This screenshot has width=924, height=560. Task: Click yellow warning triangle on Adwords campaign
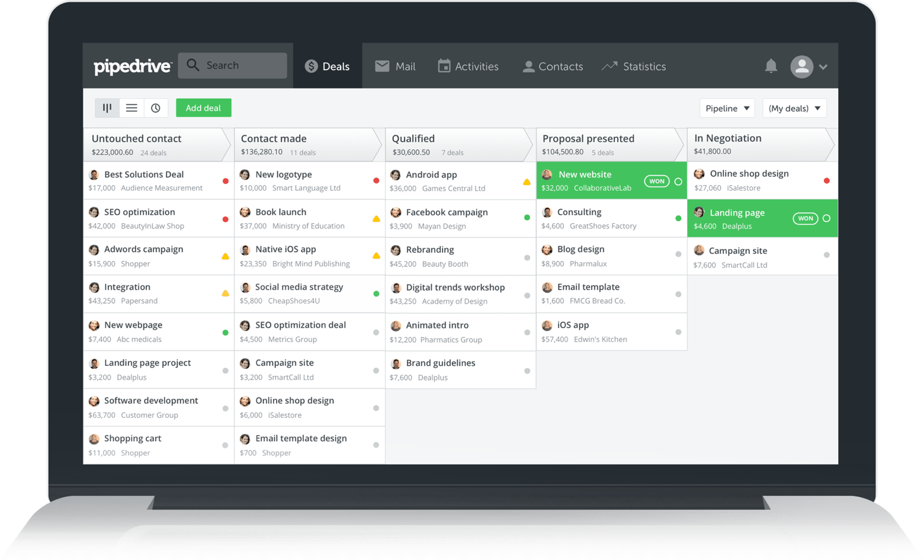click(x=226, y=256)
